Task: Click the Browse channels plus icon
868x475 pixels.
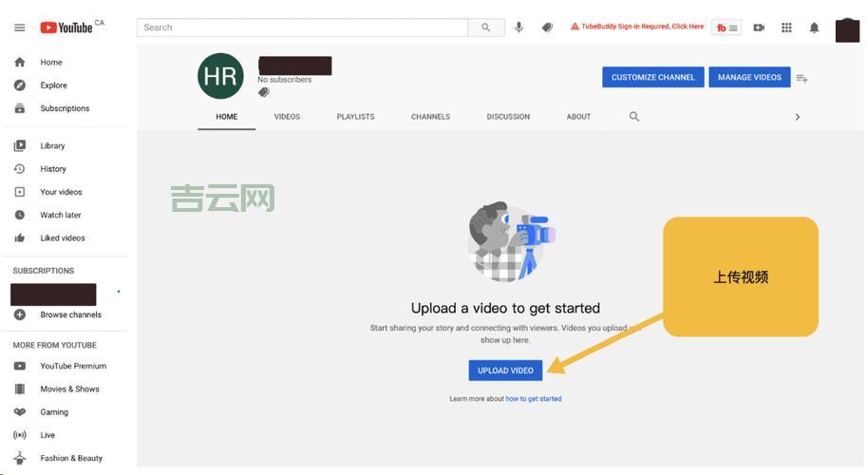Action: coord(19,314)
